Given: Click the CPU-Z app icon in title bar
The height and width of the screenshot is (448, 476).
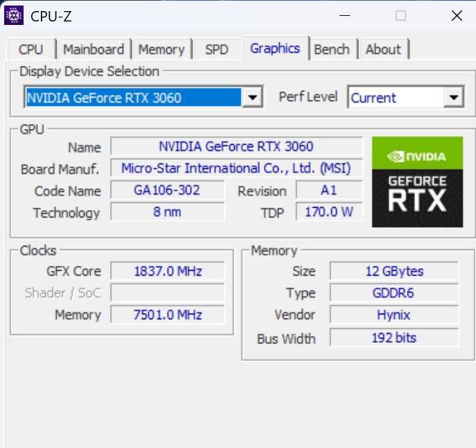Looking at the screenshot, I should (14, 15).
